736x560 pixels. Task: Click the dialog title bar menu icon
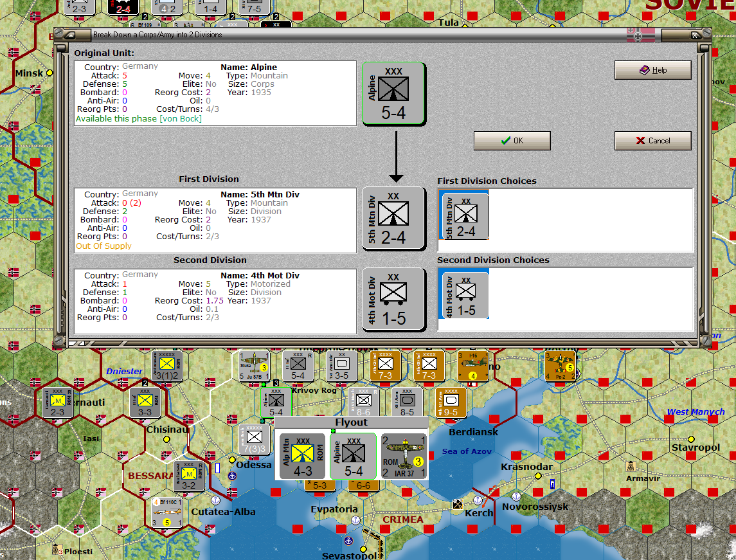[x=71, y=35]
